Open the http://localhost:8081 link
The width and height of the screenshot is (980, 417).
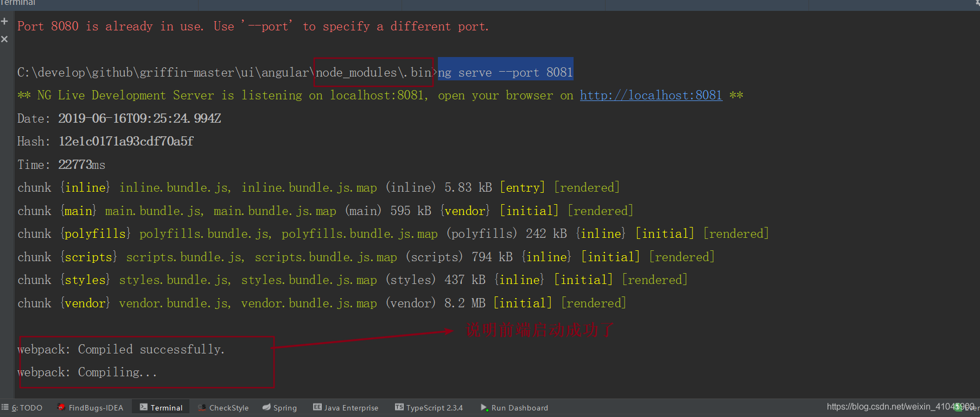651,96
